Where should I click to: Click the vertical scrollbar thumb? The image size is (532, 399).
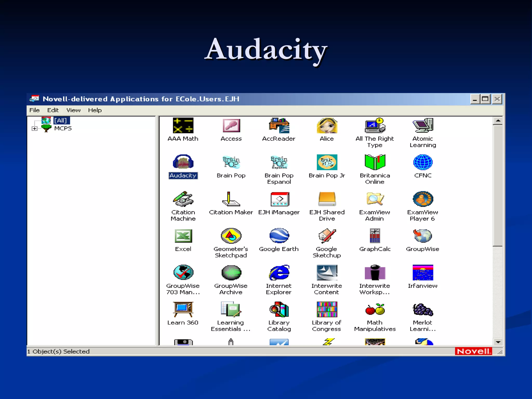[498, 185]
